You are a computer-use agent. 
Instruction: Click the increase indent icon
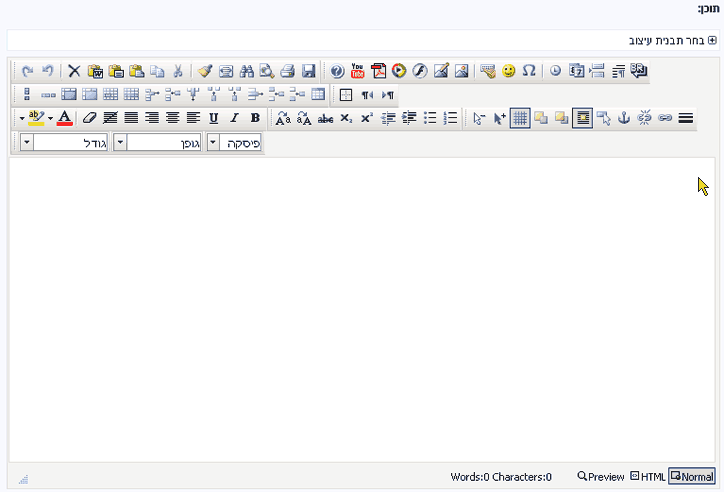409,118
